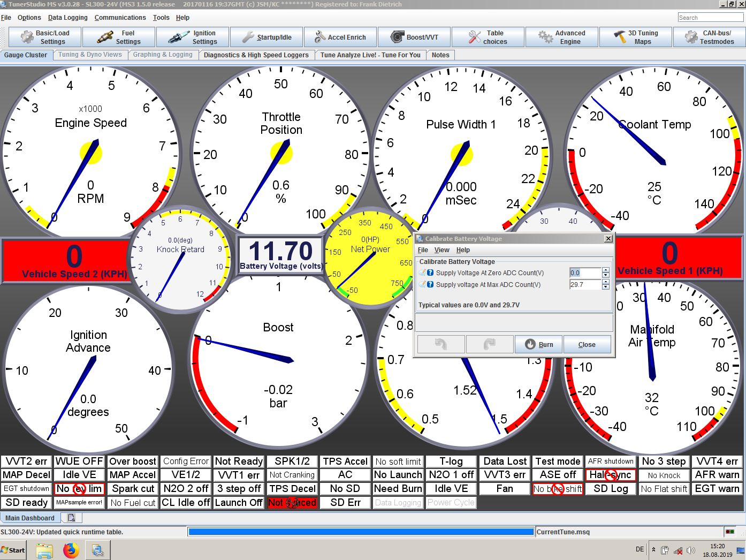Click the new dashboard tab icon

[x=71, y=518]
